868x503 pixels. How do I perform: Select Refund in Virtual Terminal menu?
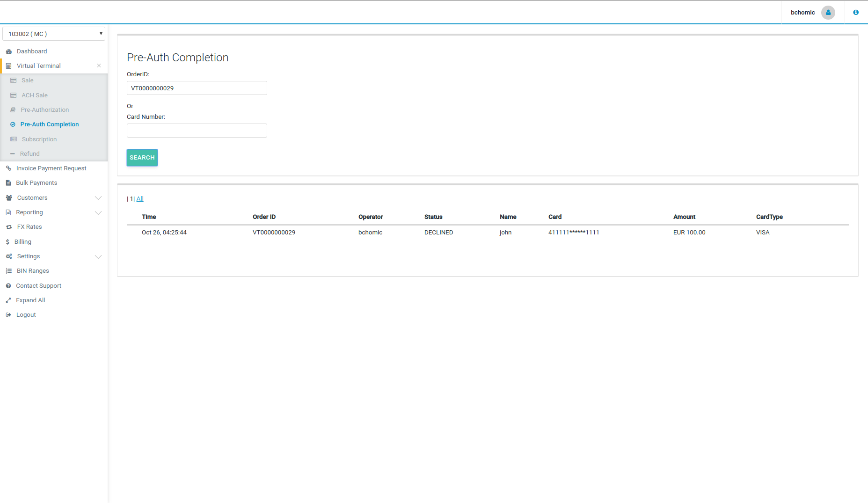click(x=29, y=154)
